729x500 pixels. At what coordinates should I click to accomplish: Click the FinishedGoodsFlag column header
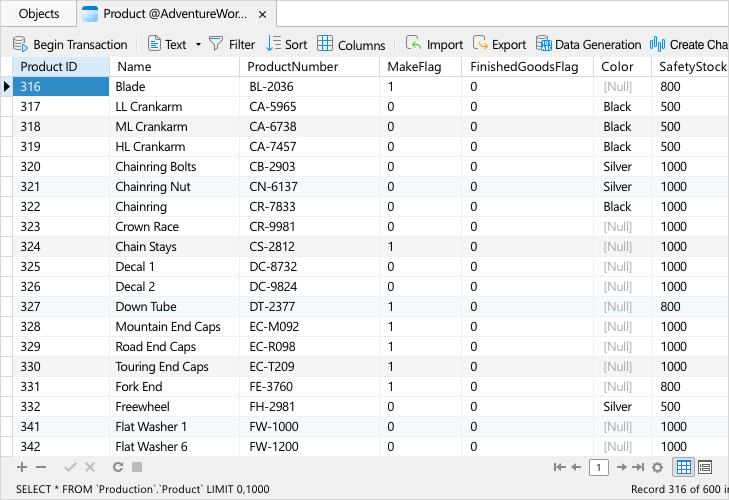click(x=528, y=67)
